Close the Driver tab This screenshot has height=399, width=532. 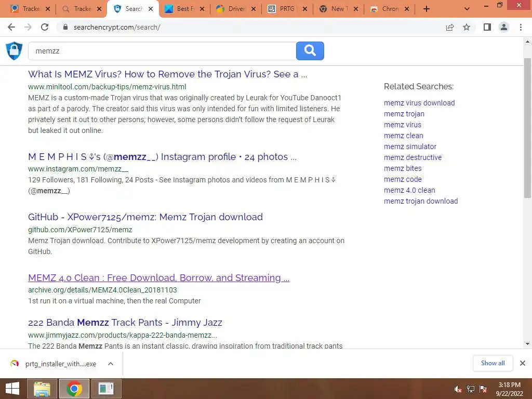(253, 9)
